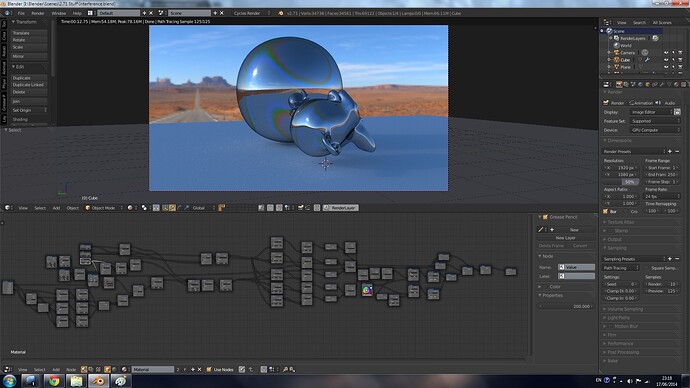
Task: Click the Duplicate button
Action: [29, 78]
